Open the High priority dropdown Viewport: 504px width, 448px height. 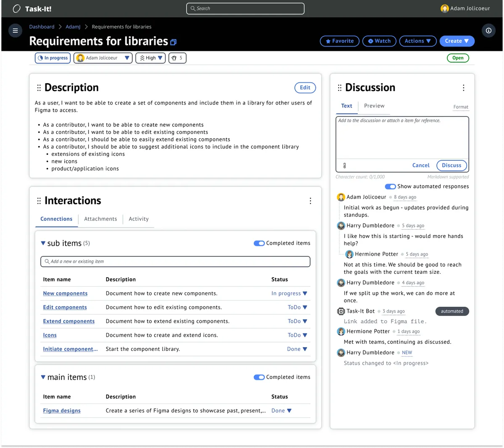(150, 58)
